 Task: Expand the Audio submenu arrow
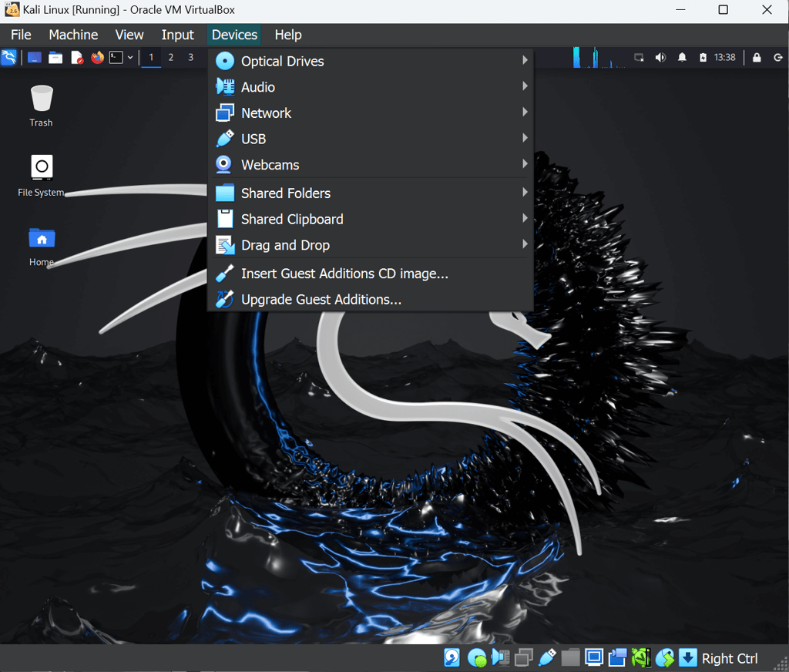525,86
